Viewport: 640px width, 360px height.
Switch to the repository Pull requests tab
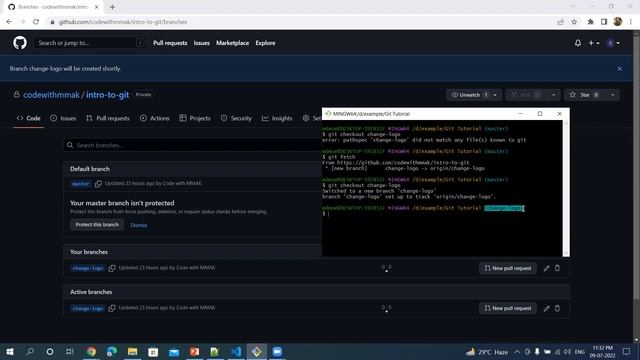(108, 118)
